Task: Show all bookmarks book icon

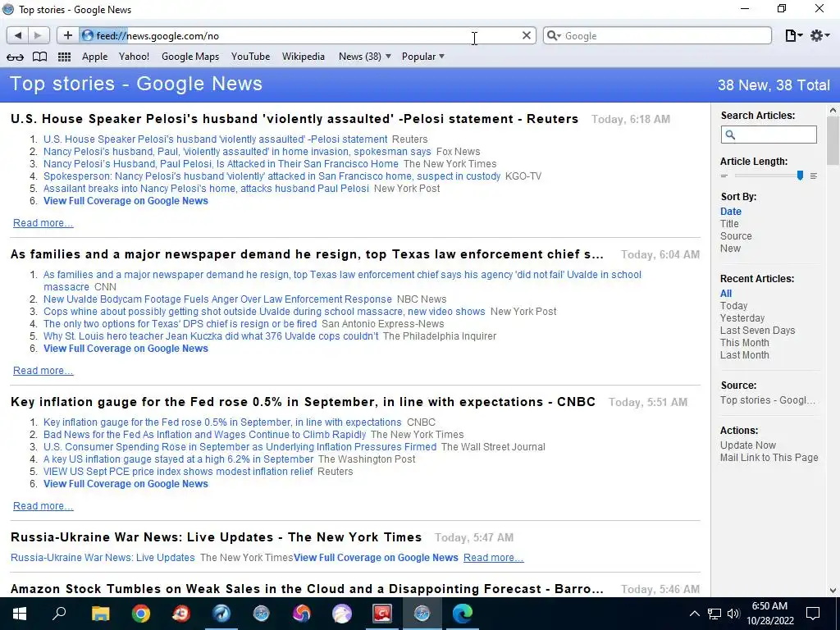Action: click(39, 57)
